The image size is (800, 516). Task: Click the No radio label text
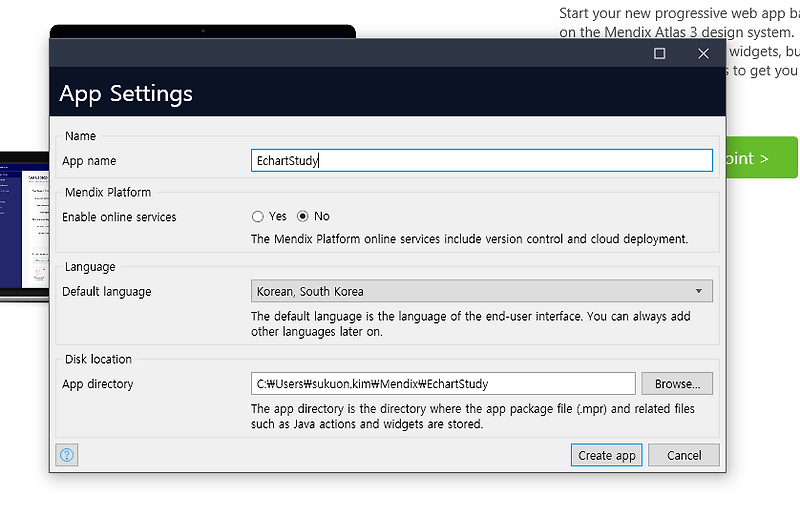click(x=321, y=216)
